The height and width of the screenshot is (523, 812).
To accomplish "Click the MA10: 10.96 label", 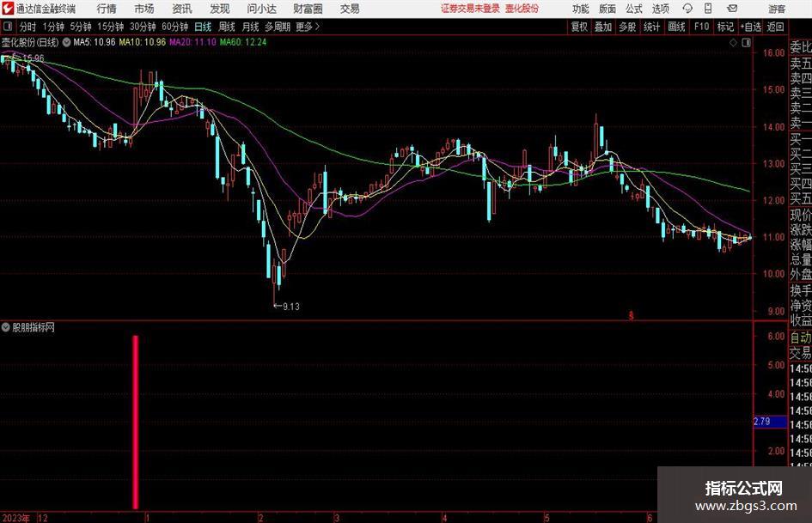I will (143, 42).
